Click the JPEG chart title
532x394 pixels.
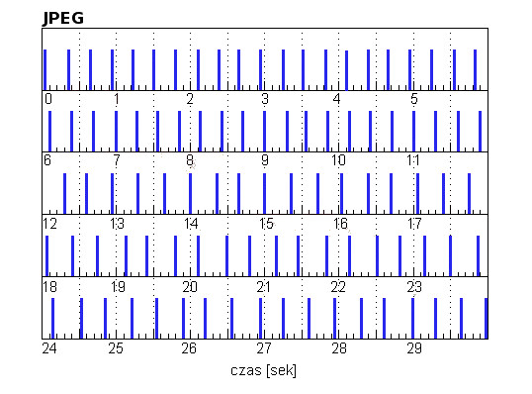coord(63,18)
